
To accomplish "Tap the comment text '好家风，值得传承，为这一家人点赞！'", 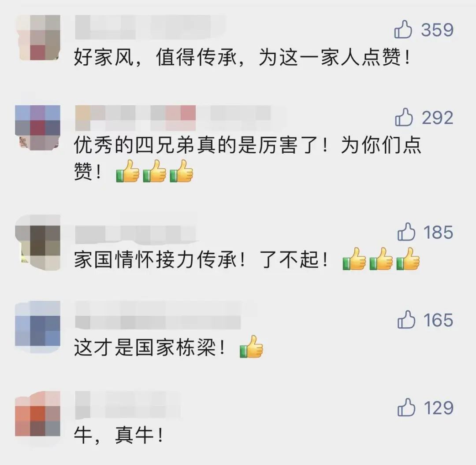I will coord(242,58).
